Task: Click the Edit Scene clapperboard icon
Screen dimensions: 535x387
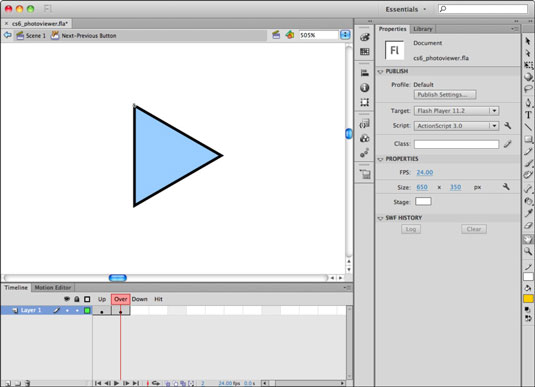Action: [x=276, y=34]
